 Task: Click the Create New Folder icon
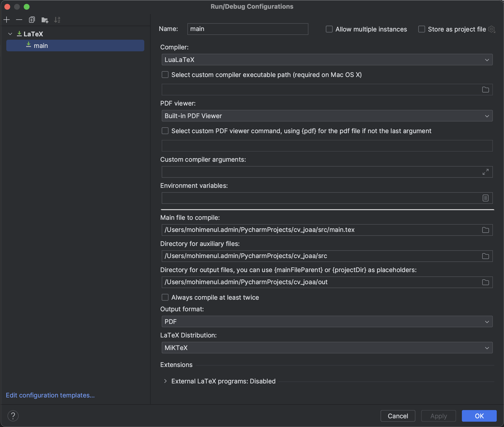45,20
